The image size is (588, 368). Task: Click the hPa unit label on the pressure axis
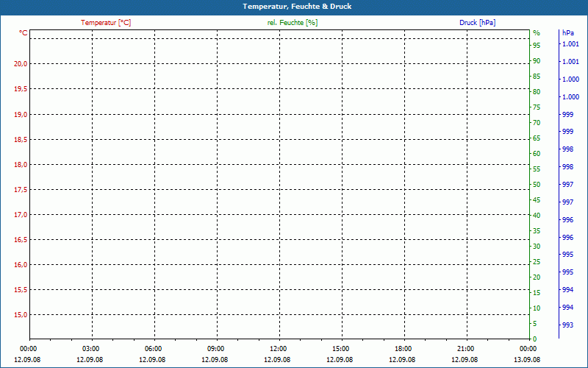pos(567,33)
